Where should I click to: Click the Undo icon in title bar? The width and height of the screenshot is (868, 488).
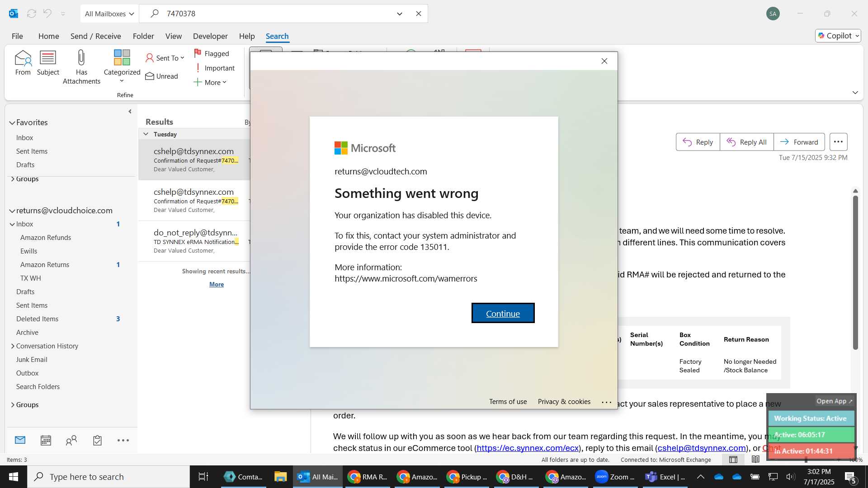[x=47, y=14]
